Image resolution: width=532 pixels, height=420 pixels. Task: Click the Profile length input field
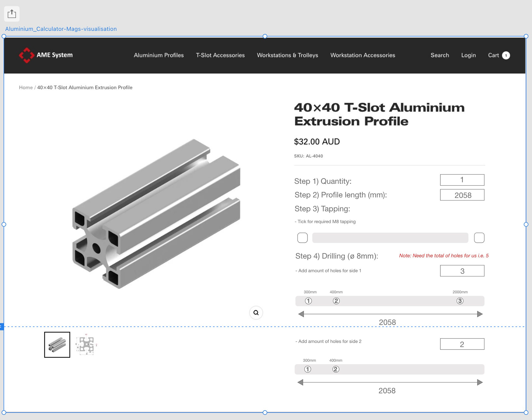[x=462, y=195]
